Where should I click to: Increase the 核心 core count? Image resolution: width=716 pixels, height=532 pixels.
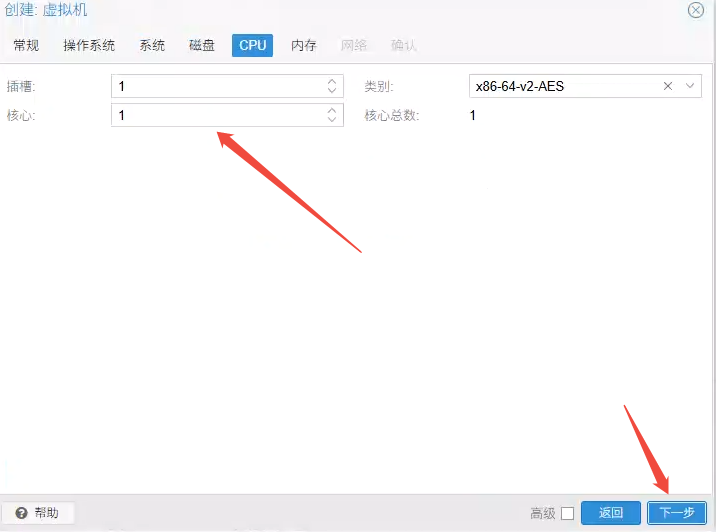pyautogui.click(x=332, y=111)
